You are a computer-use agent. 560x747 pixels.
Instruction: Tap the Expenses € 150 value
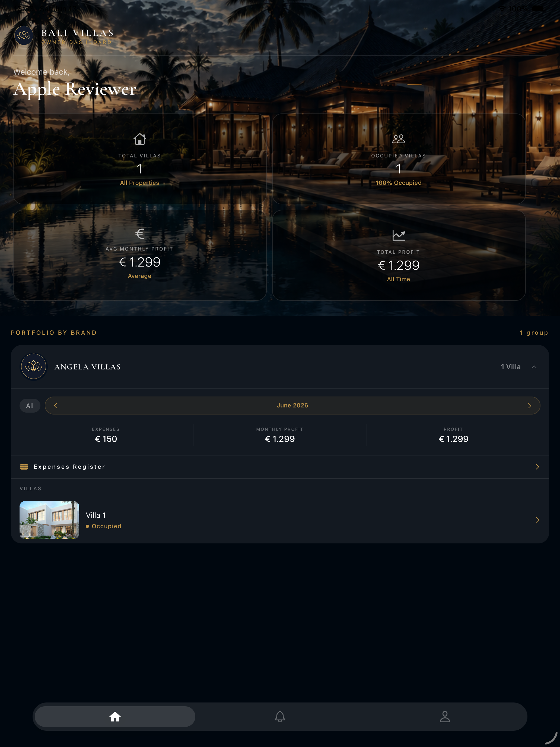pyautogui.click(x=106, y=439)
